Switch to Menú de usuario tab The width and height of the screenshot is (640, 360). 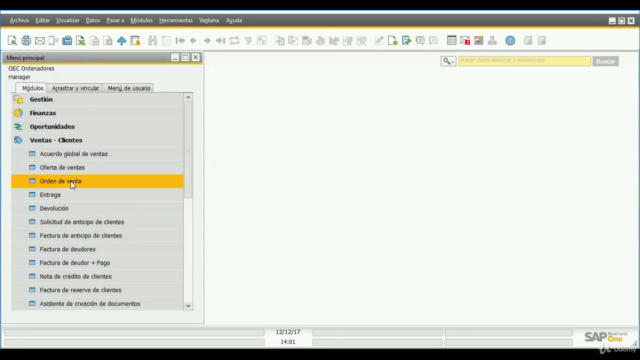pos(129,88)
